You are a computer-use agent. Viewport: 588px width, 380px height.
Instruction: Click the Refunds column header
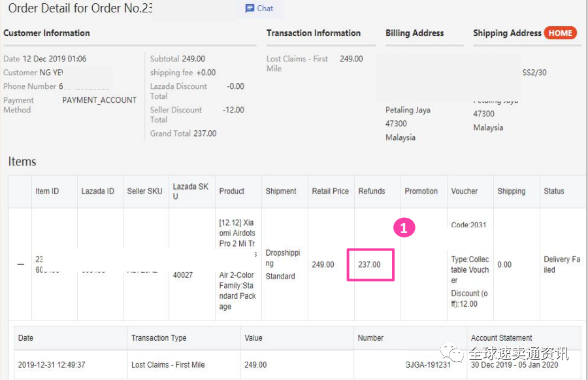pos(372,191)
